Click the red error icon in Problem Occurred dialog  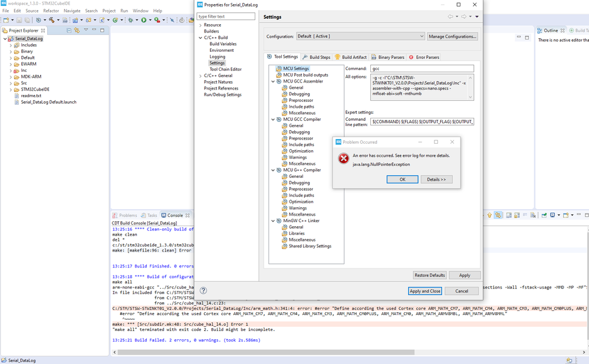(x=343, y=158)
